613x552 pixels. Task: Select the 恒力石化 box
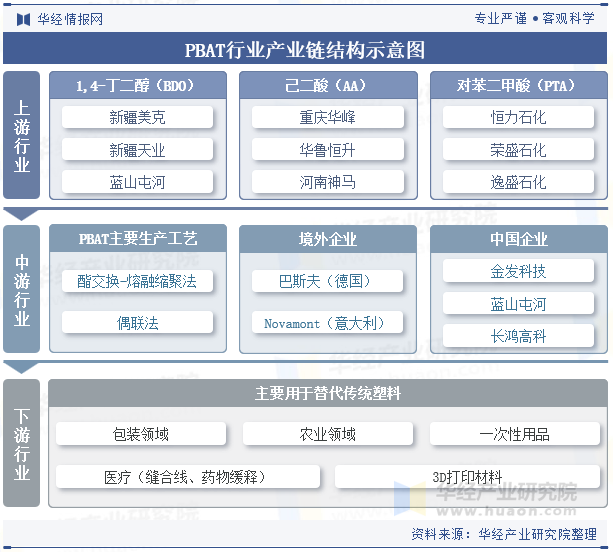click(518, 117)
